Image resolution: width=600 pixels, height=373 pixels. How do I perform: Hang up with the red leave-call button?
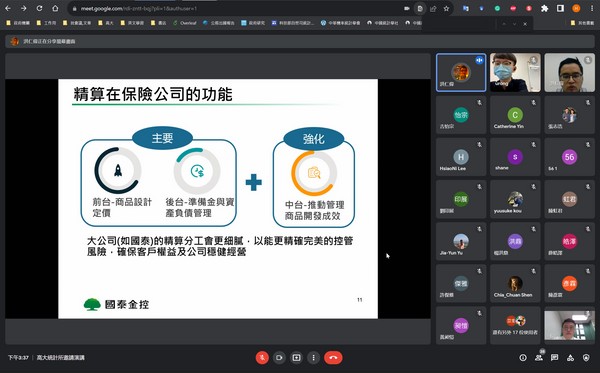tap(333, 358)
